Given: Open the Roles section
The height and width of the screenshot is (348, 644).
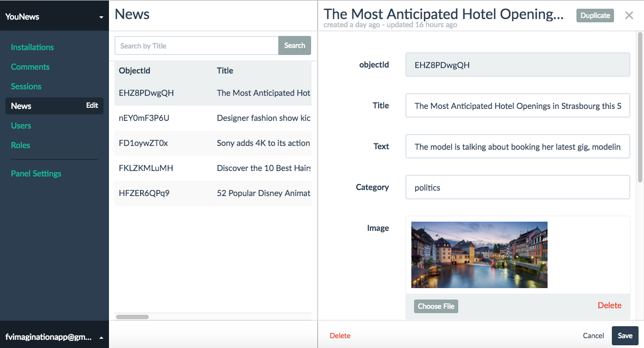Looking at the screenshot, I should click(21, 145).
